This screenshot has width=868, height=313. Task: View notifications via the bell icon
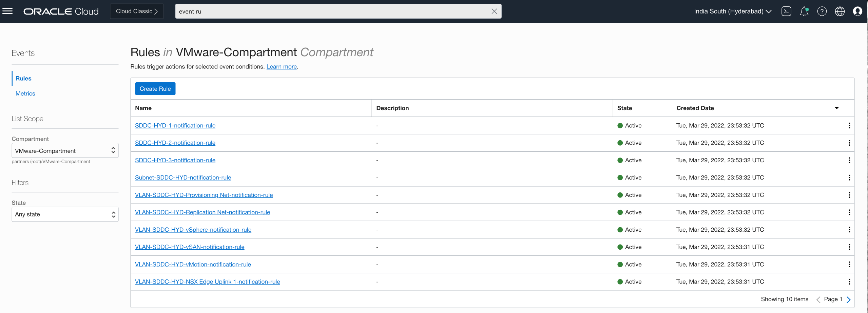(x=804, y=11)
